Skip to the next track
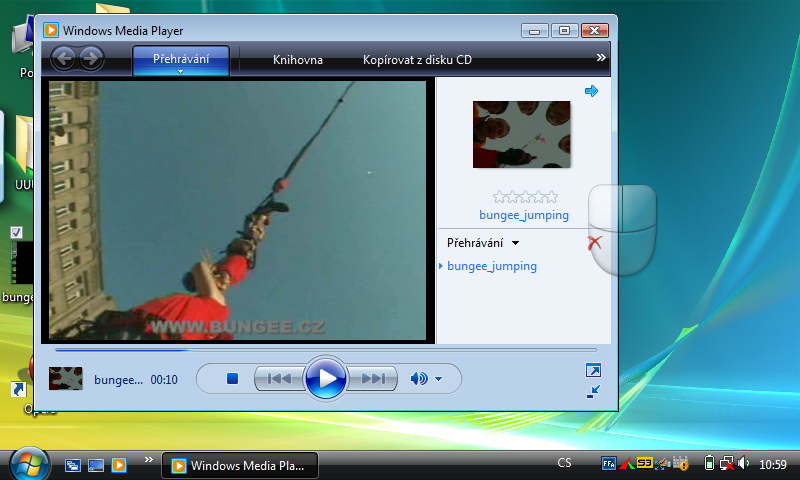 point(373,378)
